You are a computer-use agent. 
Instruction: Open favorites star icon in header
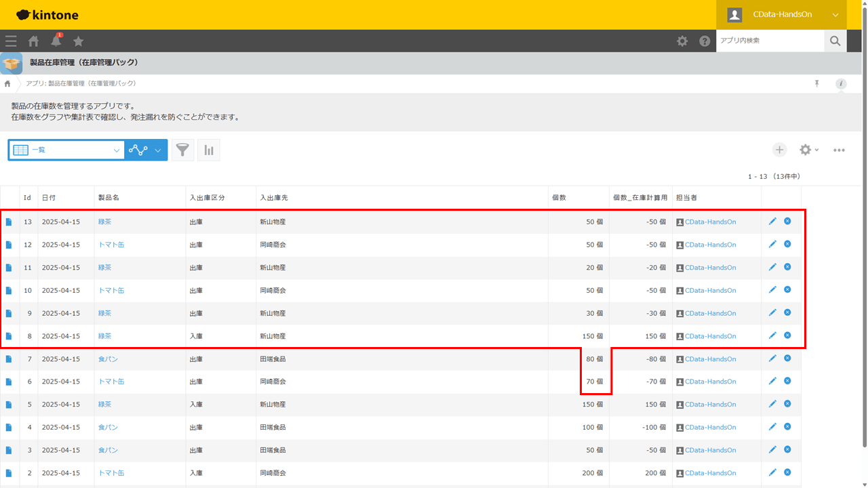[x=78, y=41]
